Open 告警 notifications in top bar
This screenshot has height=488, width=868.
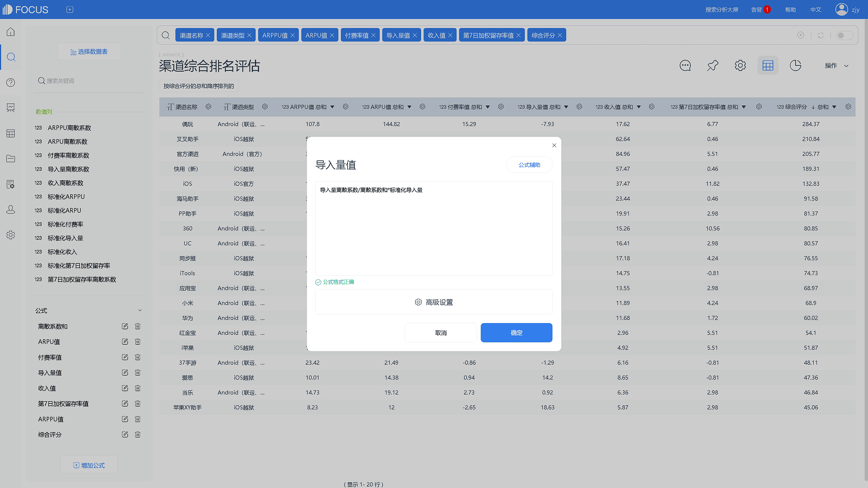[x=761, y=9]
